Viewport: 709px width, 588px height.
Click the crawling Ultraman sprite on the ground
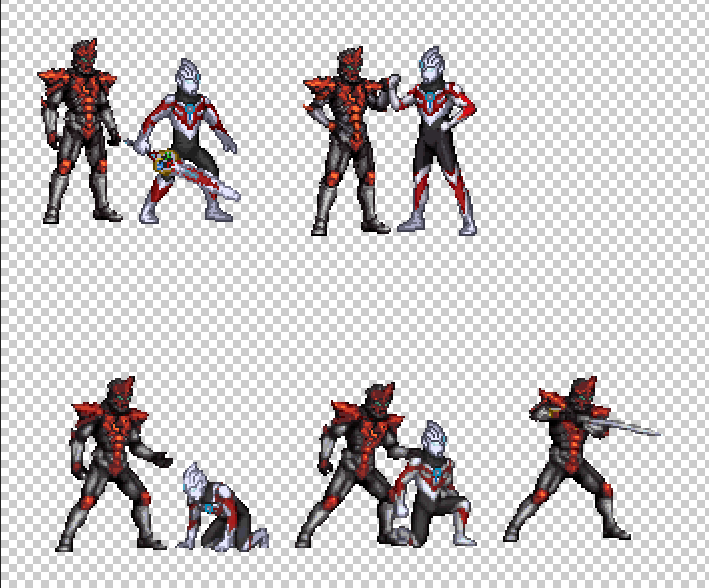(x=223, y=507)
